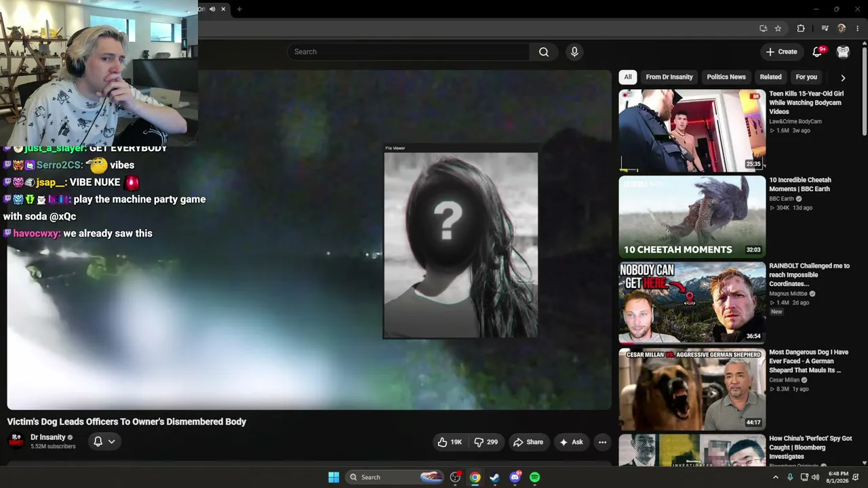The width and height of the screenshot is (868, 488).
Task: Open the Windows Start menu
Action: tap(334, 477)
